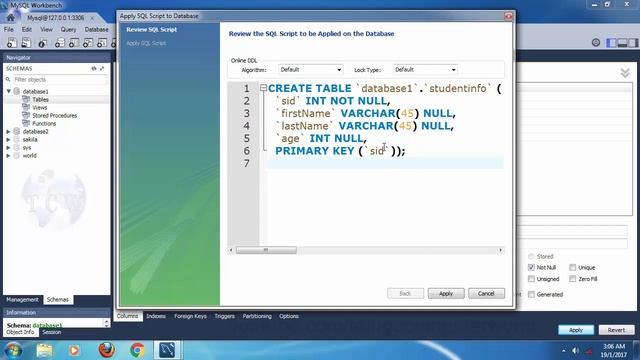Open the Query menu

point(68,29)
